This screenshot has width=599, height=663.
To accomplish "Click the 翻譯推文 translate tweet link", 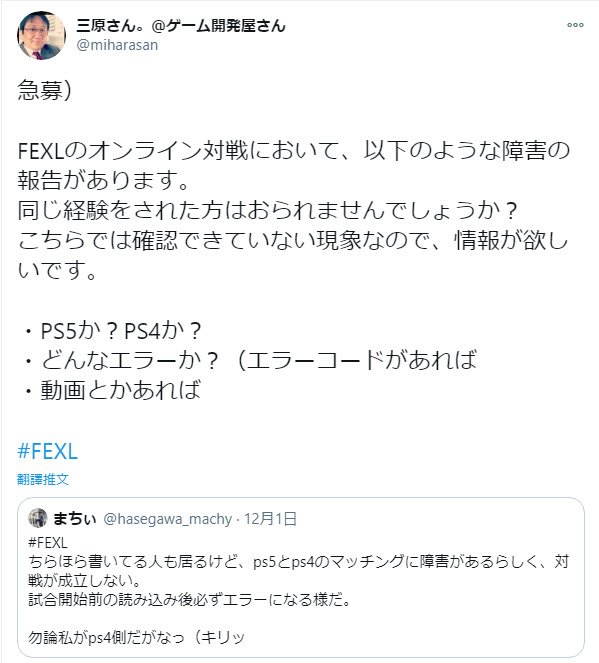I will click(x=43, y=479).
